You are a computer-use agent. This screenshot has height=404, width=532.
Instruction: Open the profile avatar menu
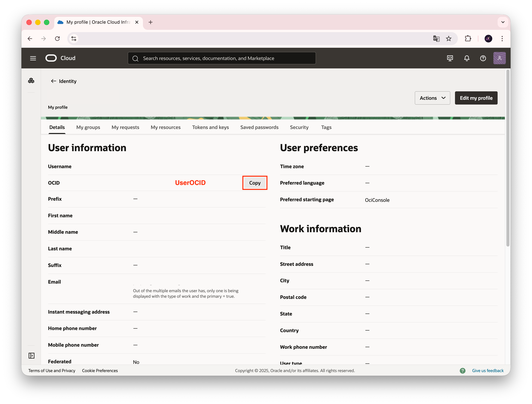tap(499, 58)
